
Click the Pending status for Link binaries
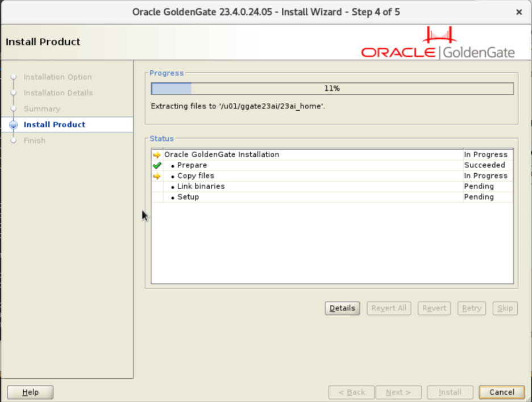tap(479, 186)
